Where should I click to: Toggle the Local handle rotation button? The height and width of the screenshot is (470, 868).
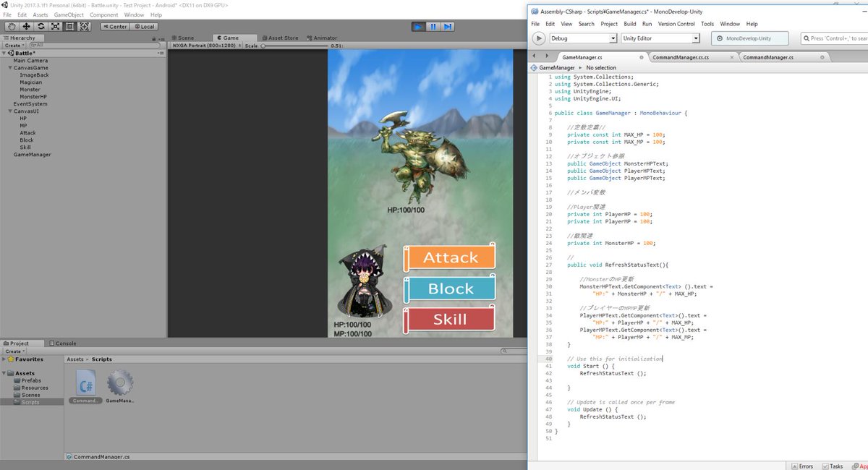pos(144,27)
